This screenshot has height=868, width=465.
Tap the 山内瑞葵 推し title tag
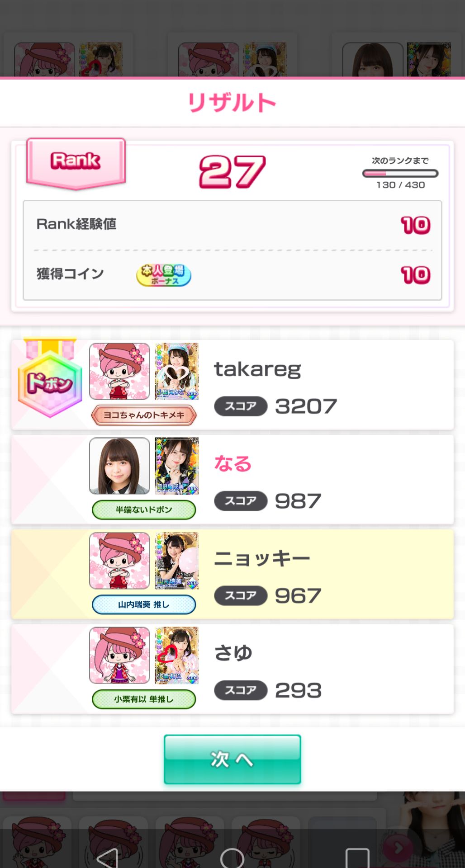[x=144, y=604]
